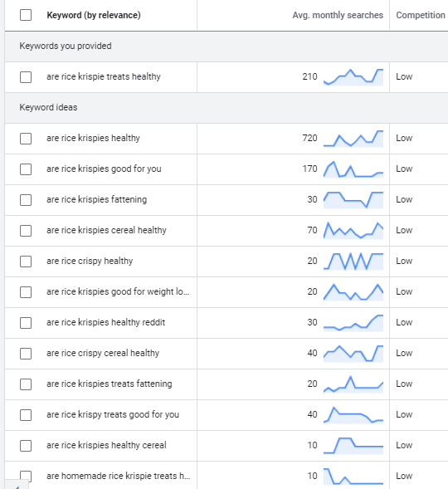Viewport: 448px width, 489px height.
Task: Select 'are rice krispies healthy reddit' checkbox
Action: (26, 323)
